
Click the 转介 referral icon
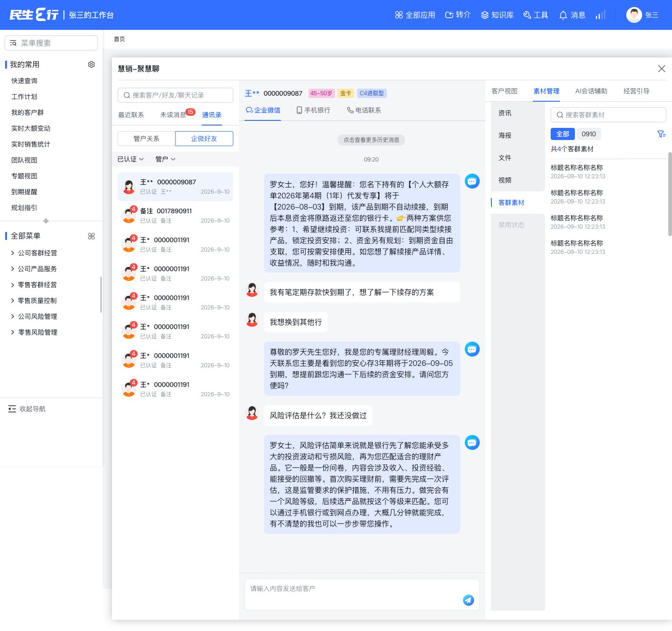(449, 15)
